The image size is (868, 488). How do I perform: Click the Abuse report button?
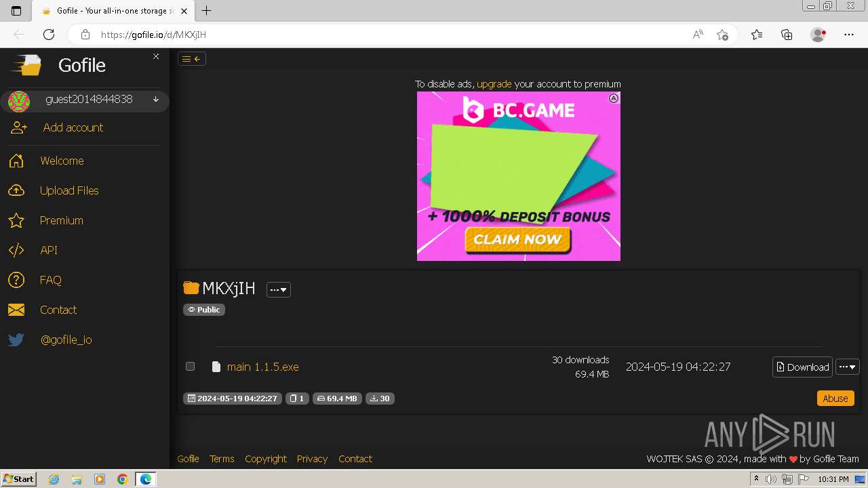835,399
